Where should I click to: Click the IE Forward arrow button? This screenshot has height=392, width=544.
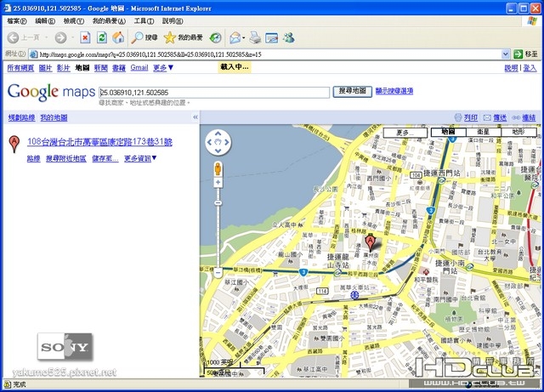(60, 37)
